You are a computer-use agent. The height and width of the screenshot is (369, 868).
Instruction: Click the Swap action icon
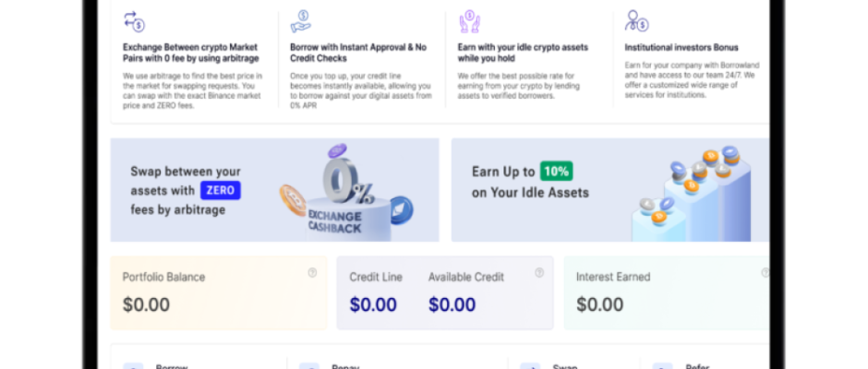pos(530,365)
